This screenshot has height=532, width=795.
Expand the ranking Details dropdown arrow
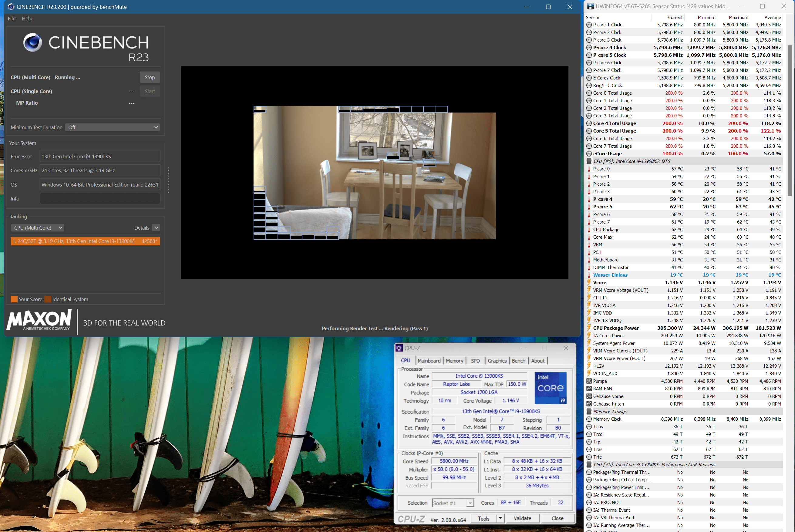156,228
